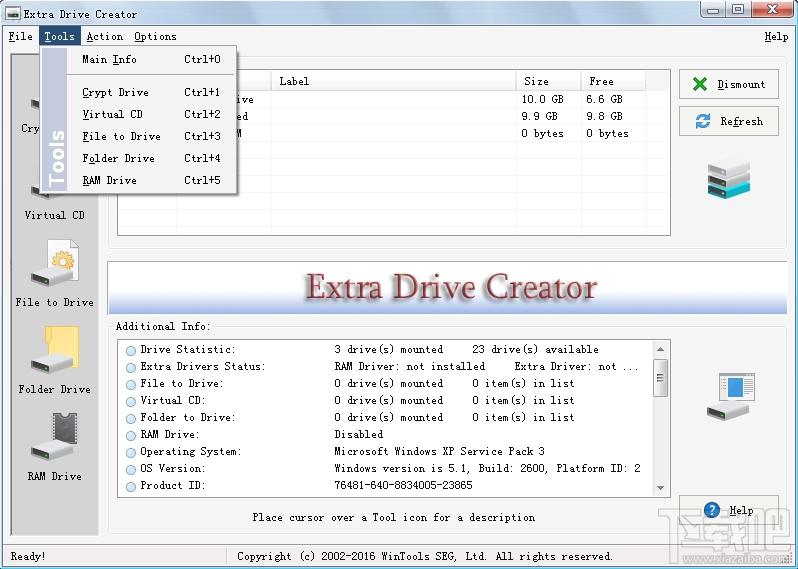The width and height of the screenshot is (798, 569).
Task: Open the File menu
Action: [x=21, y=37]
